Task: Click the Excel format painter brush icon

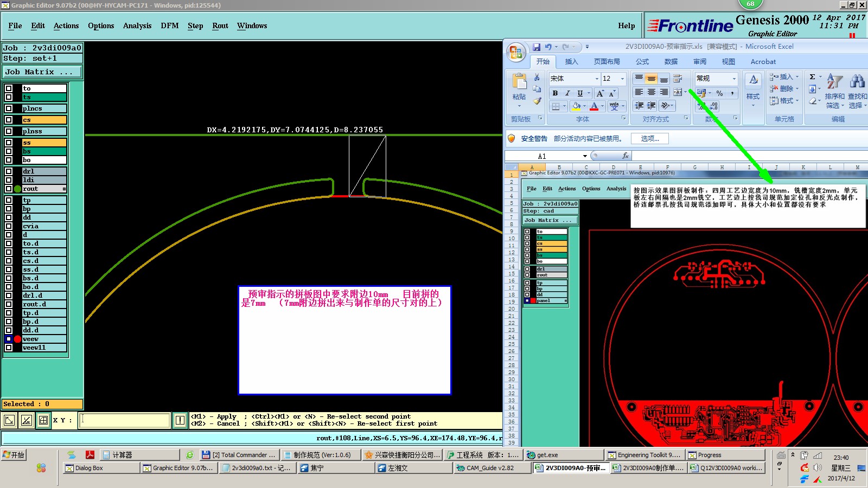Action: 537,101
